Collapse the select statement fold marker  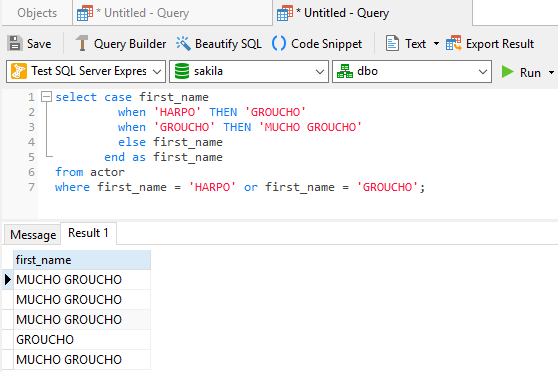point(46,97)
